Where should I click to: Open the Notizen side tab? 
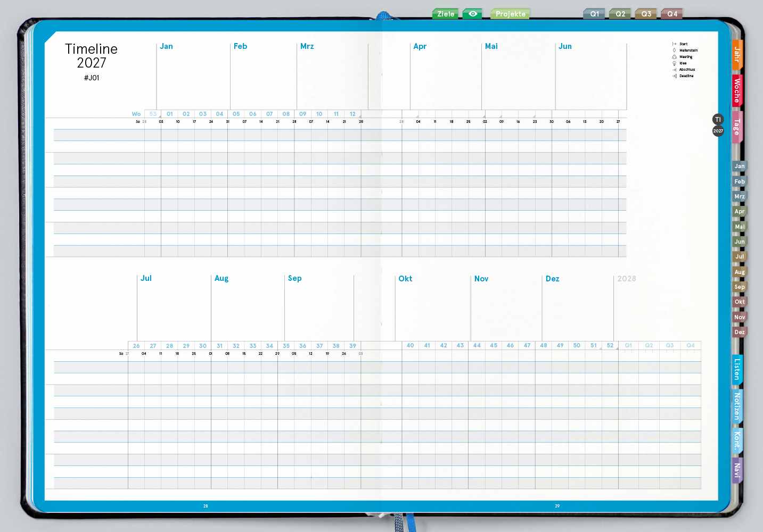737,406
